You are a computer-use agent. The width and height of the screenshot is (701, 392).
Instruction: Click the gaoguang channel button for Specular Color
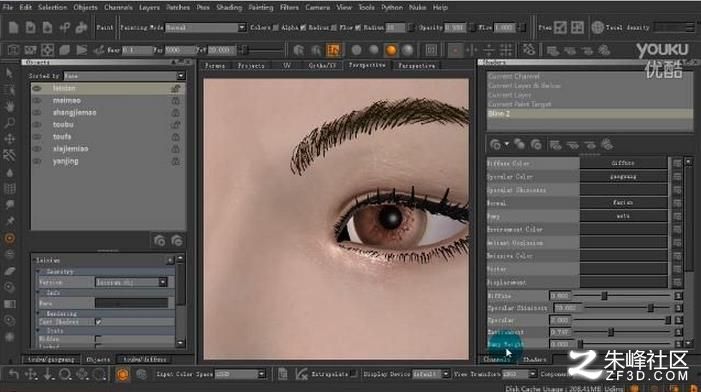(623, 177)
